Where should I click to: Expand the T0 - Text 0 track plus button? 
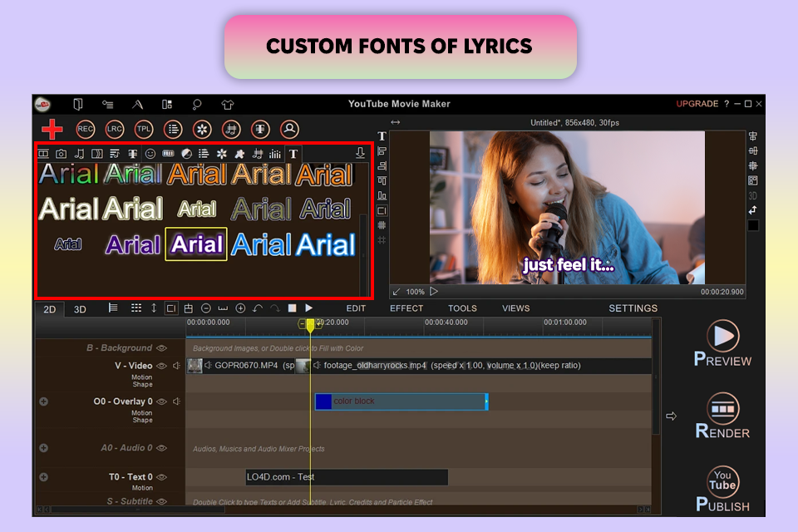[x=44, y=477]
